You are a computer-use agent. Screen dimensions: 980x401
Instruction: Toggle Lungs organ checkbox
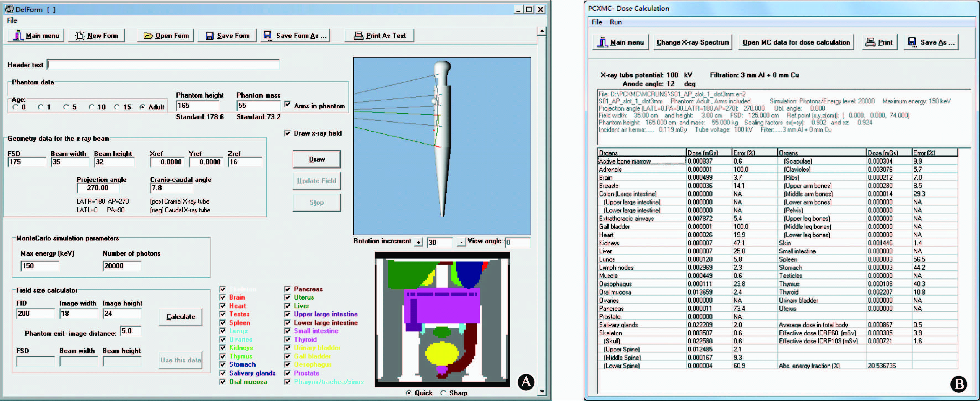(x=223, y=331)
